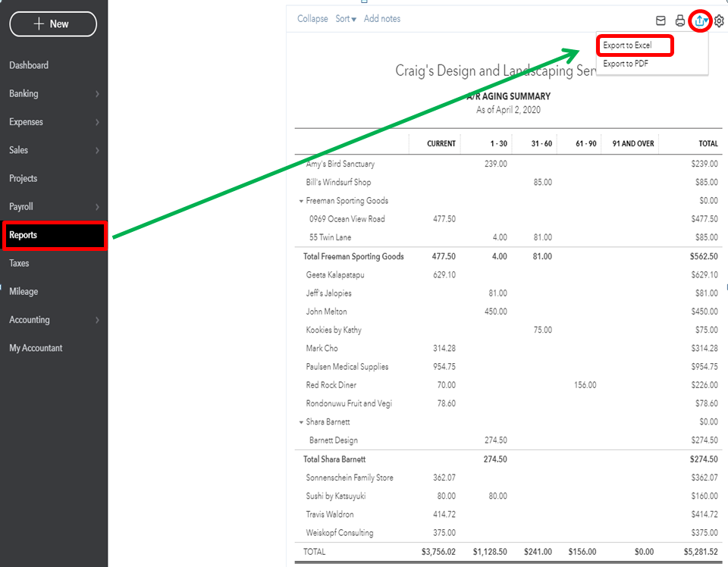This screenshot has width=728, height=567.
Task: Expand the Accounting submenu chevron
Action: (x=97, y=320)
